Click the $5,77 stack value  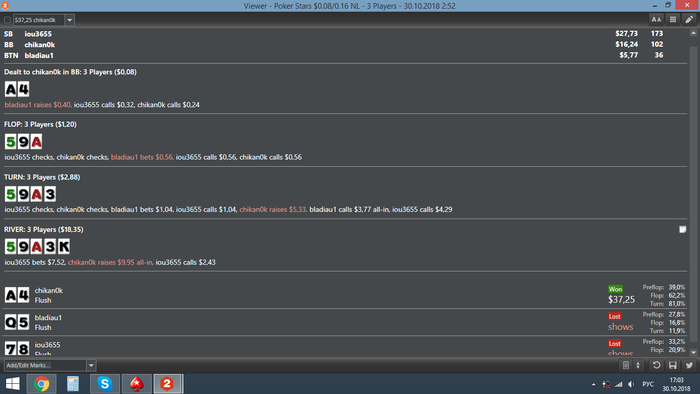click(x=629, y=55)
